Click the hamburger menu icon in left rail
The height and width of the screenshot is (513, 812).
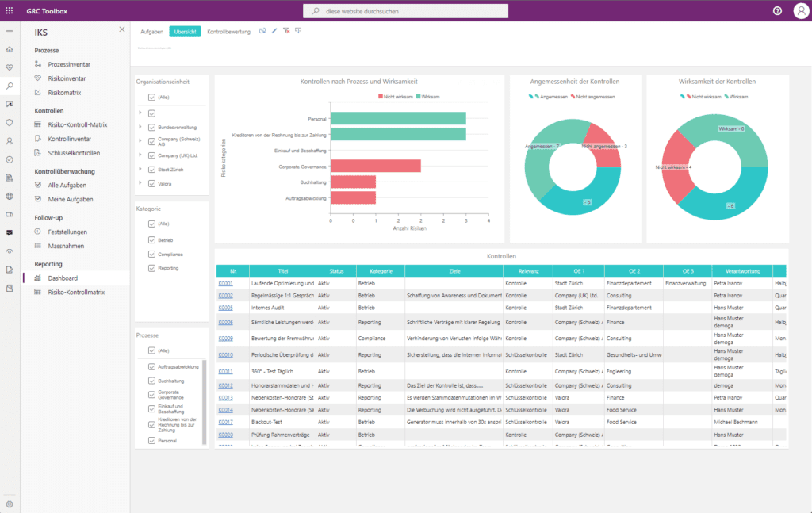[10, 31]
